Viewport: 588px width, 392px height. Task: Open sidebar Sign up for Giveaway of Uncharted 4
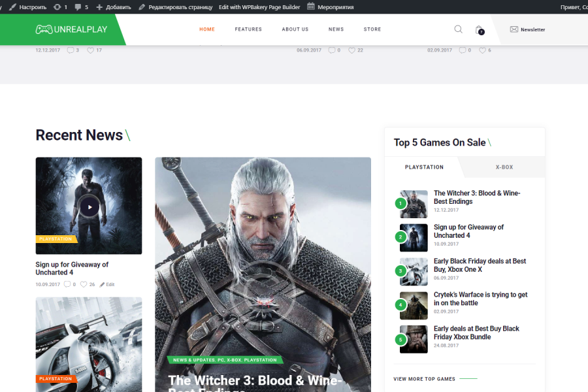[x=468, y=231]
